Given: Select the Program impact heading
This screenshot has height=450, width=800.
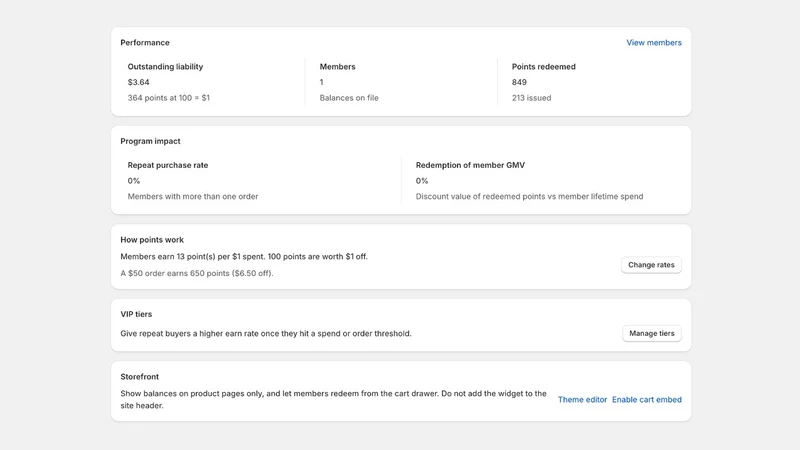Looking at the screenshot, I should [x=150, y=141].
